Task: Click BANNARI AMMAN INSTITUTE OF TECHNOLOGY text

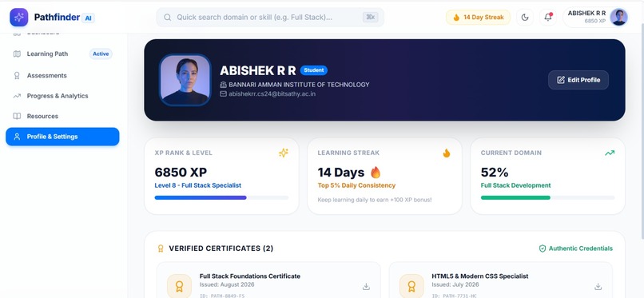Action: pos(299,85)
